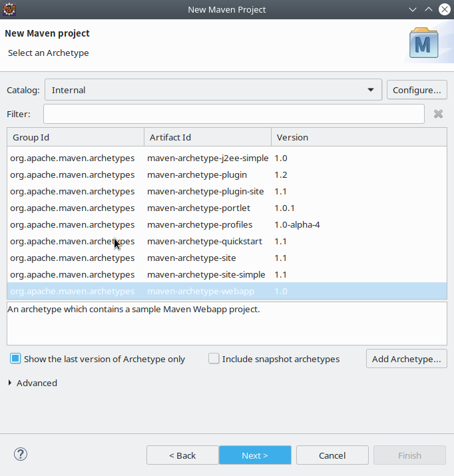
Task: Sort by the Artifact Id column header
Action: pyautogui.click(x=208, y=137)
